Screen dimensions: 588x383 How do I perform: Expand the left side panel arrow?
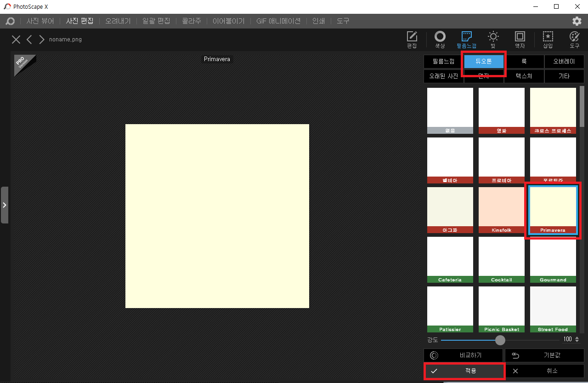tap(5, 205)
